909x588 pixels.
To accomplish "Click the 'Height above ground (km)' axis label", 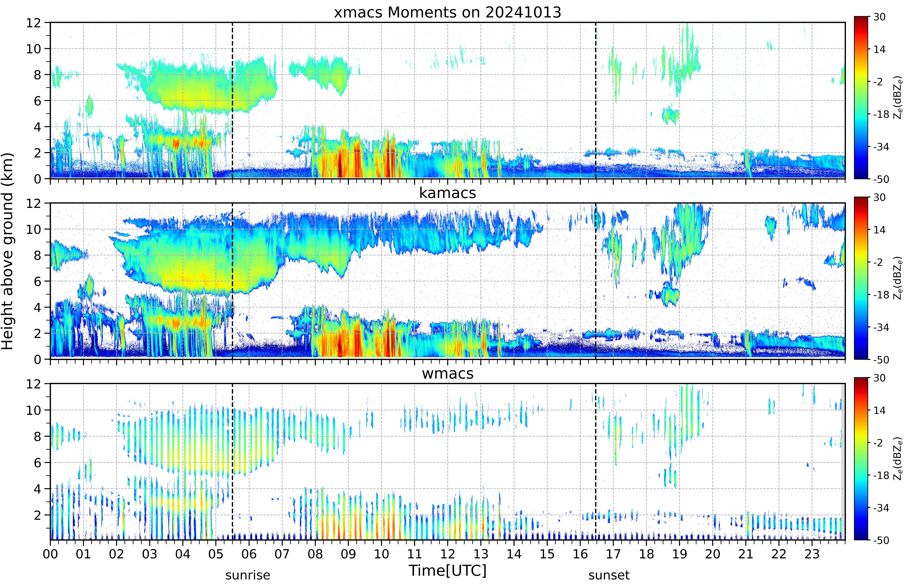I will [8, 251].
